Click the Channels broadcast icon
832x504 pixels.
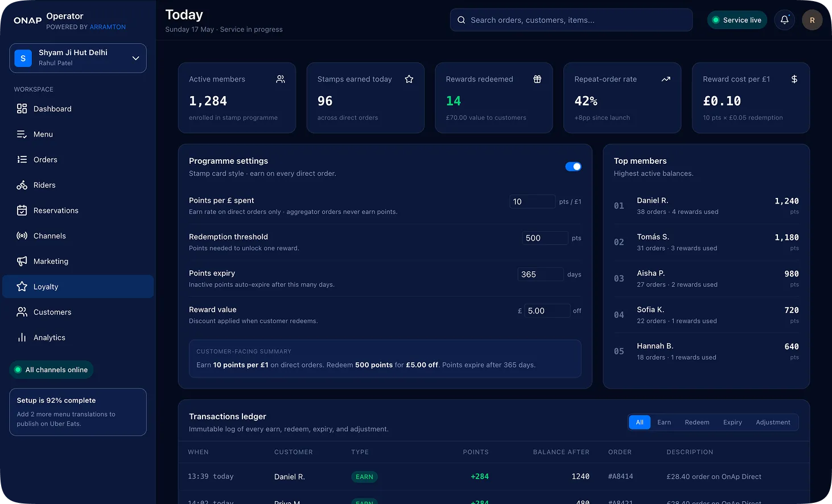point(22,236)
